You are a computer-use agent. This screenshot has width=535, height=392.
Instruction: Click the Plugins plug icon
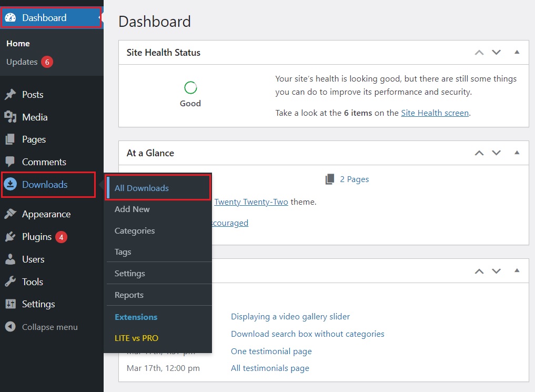[11, 236]
